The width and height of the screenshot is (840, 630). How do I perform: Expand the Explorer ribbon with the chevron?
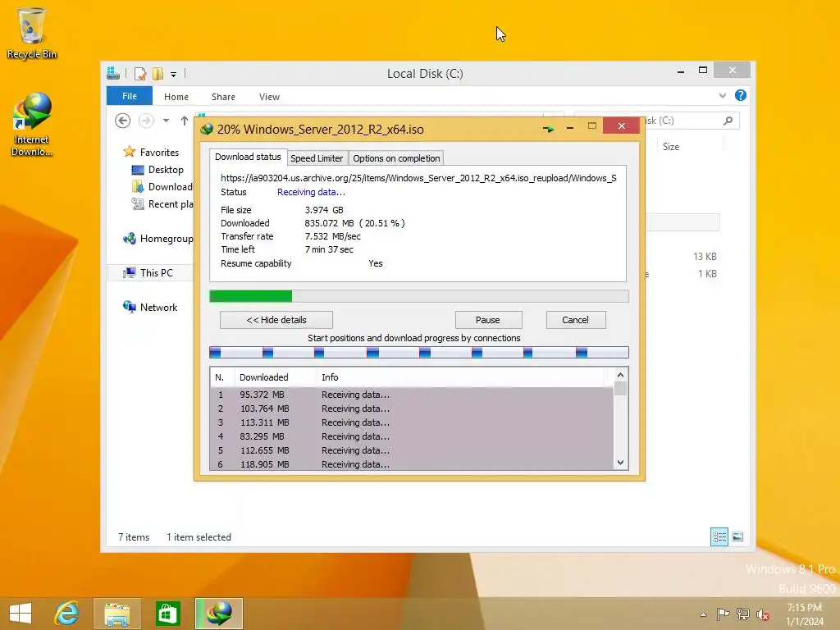[722, 95]
